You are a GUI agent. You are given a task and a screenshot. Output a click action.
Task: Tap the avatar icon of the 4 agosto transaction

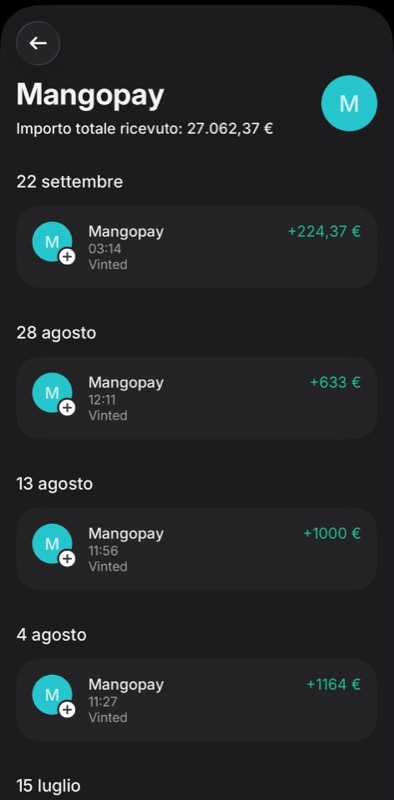[52, 695]
